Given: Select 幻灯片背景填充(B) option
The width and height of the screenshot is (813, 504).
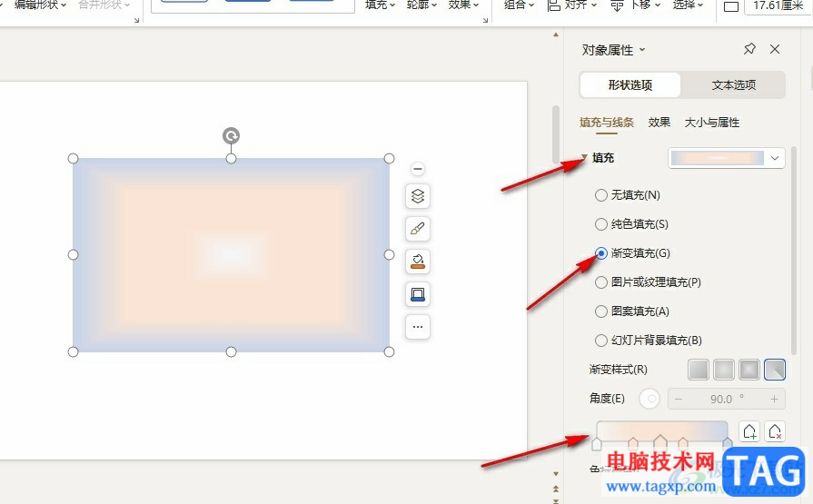Looking at the screenshot, I should click(x=649, y=341).
